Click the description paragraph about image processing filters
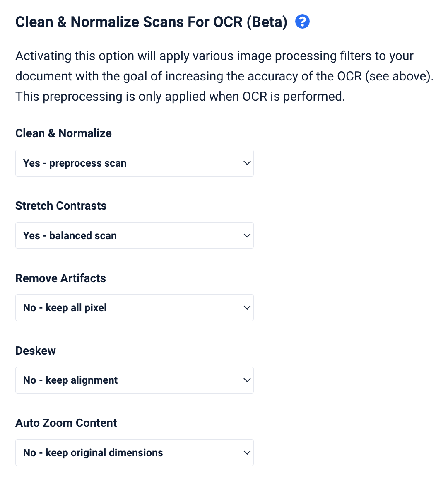This screenshot has width=448, height=479. coord(224,76)
